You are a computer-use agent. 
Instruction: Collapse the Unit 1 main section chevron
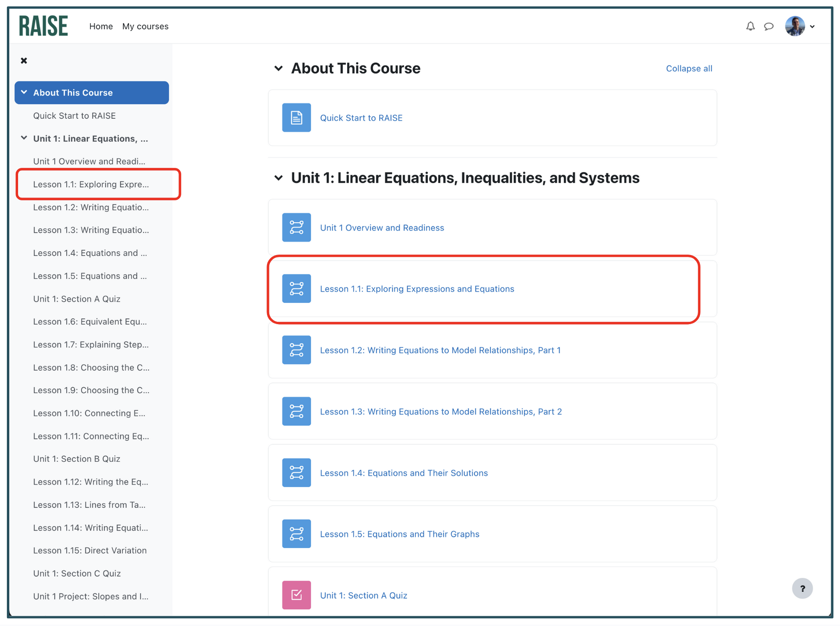pyautogui.click(x=279, y=178)
